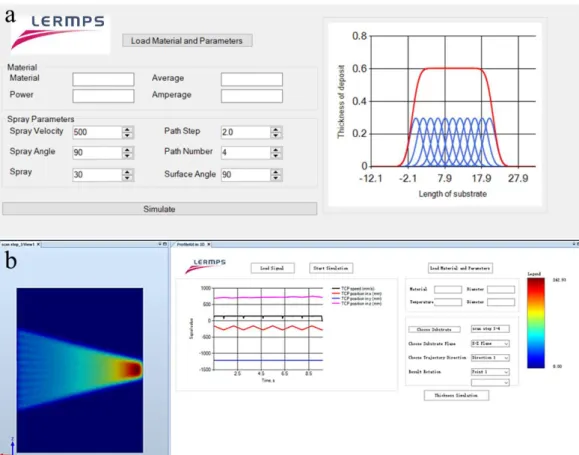Click the Choose Substrate button
Screen dimensions: 579x455
pos(434,329)
